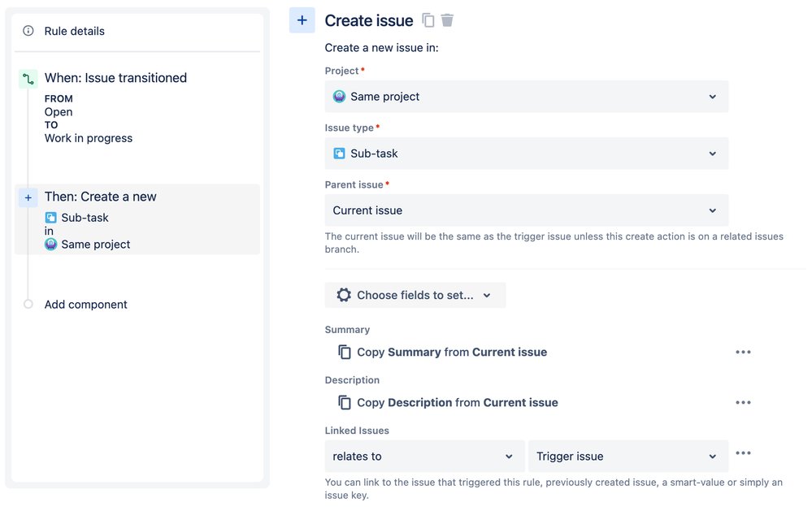Click Copy Description from Current issue text
Viewport: 812px width, 511px height.
click(x=458, y=403)
